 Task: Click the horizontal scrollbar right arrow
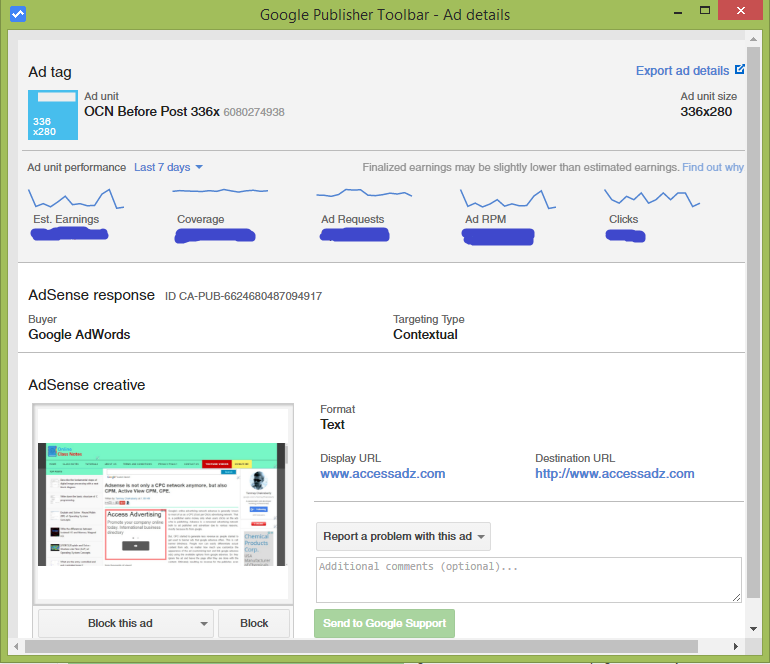pos(736,646)
